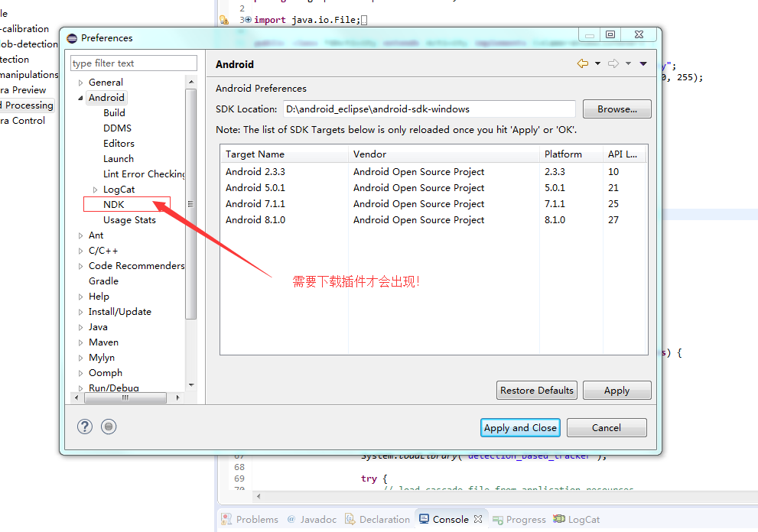758x532 pixels.
Task: Click the tree vertical scrollbar down arrow
Action: 191,385
